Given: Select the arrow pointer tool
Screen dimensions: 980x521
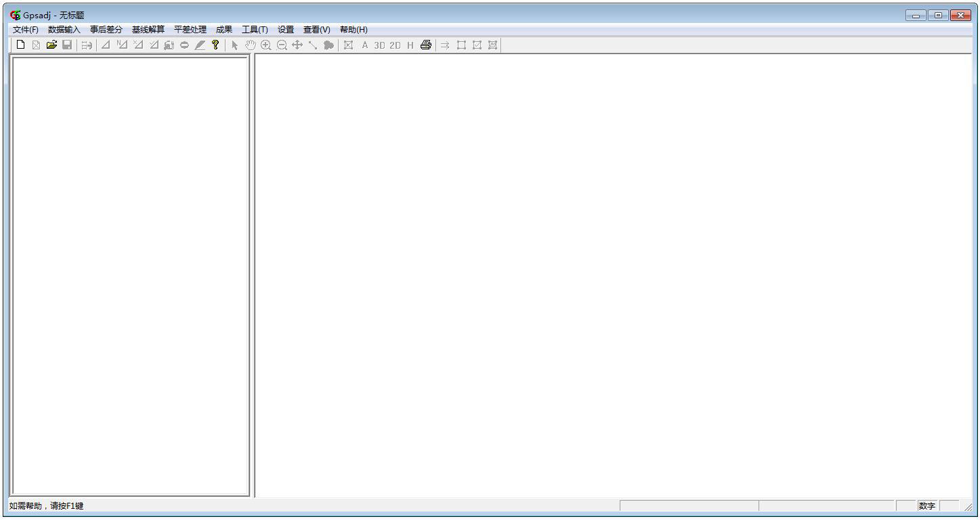Looking at the screenshot, I should tap(234, 45).
